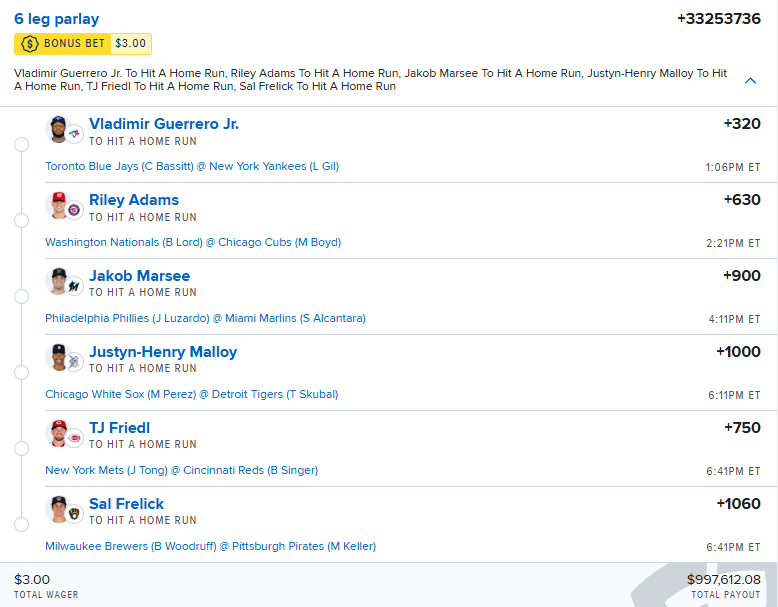Screen dimensions: 778x607
Task: Open New York Mets @ Cincinnati Reds game
Action: [x=182, y=470]
